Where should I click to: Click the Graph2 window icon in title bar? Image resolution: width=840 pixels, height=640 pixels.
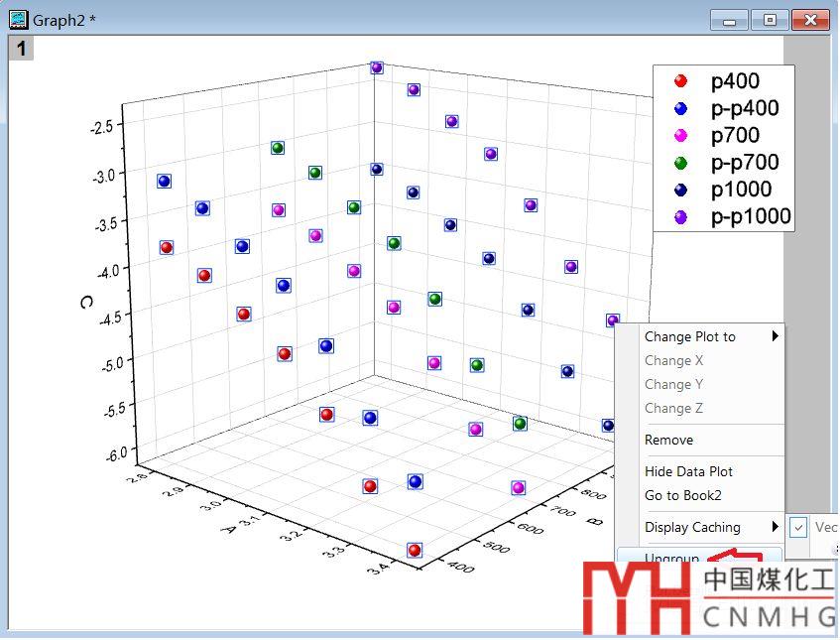click(18, 20)
